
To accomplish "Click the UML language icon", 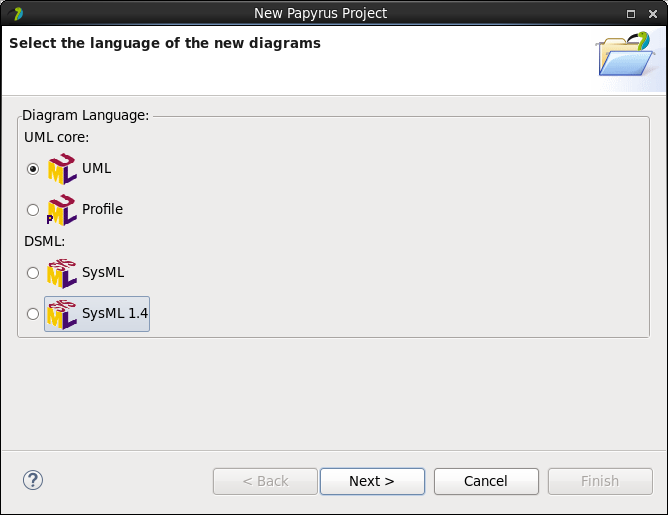I will [x=62, y=169].
